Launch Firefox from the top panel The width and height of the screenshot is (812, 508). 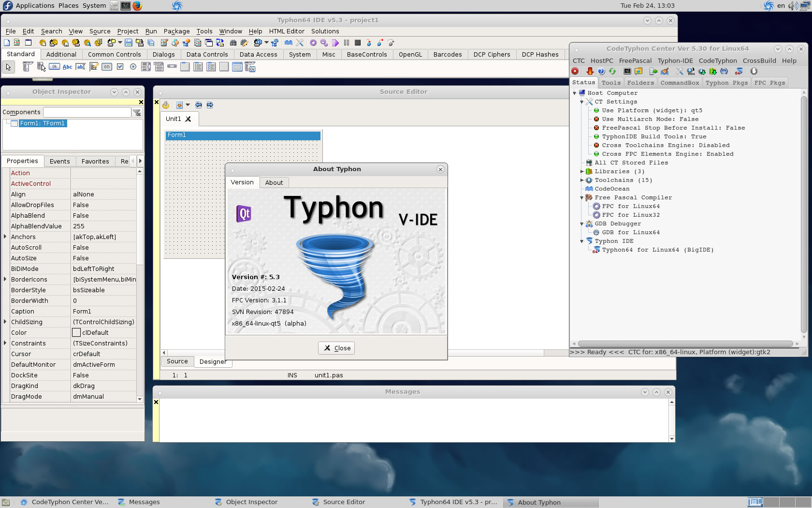pos(137,6)
